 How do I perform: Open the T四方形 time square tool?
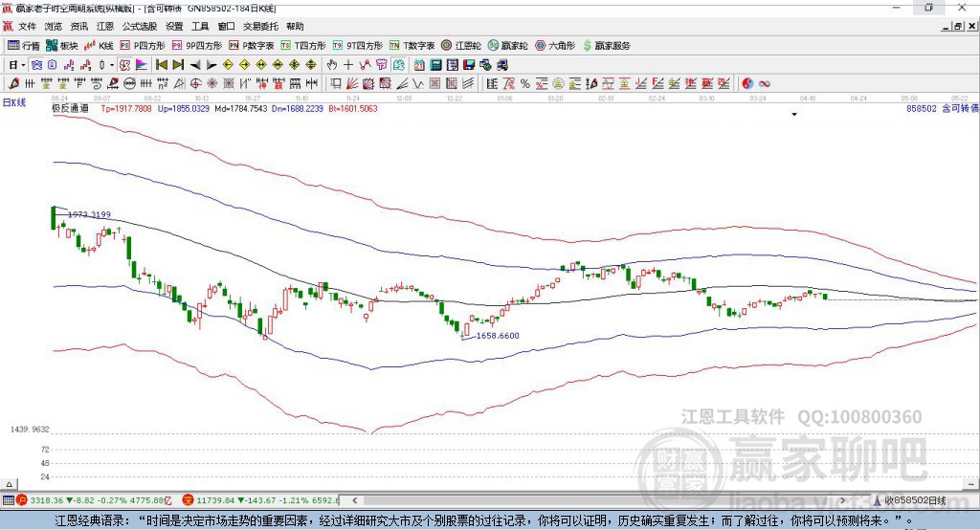point(303,46)
